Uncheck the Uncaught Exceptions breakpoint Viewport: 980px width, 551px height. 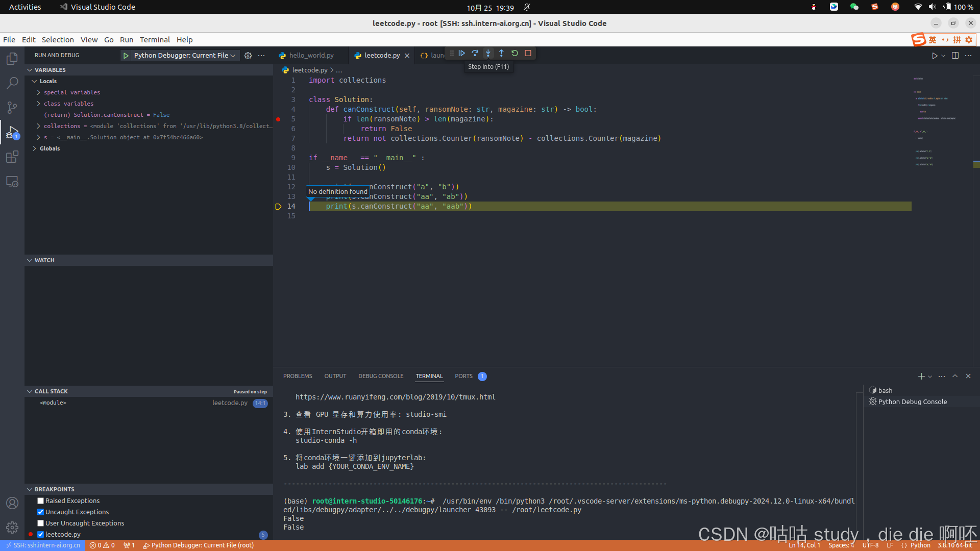coord(40,512)
